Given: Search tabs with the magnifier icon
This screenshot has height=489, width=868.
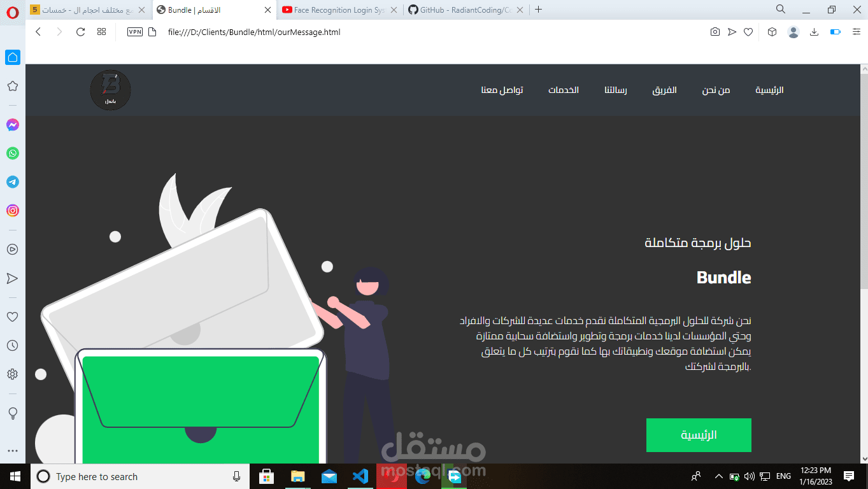Looking at the screenshot, I should (780, 9).
